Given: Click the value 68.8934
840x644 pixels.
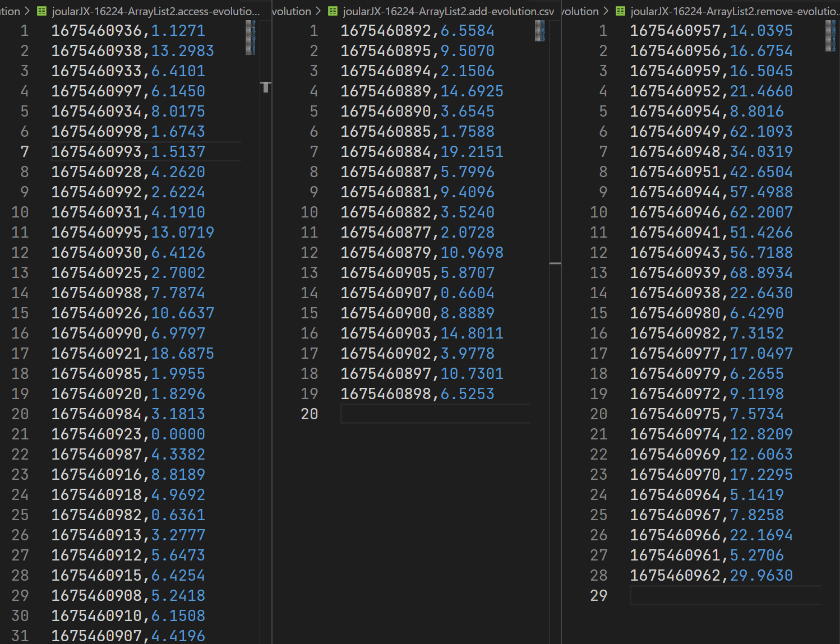Looking at the screenshot, I should point(761,273).
